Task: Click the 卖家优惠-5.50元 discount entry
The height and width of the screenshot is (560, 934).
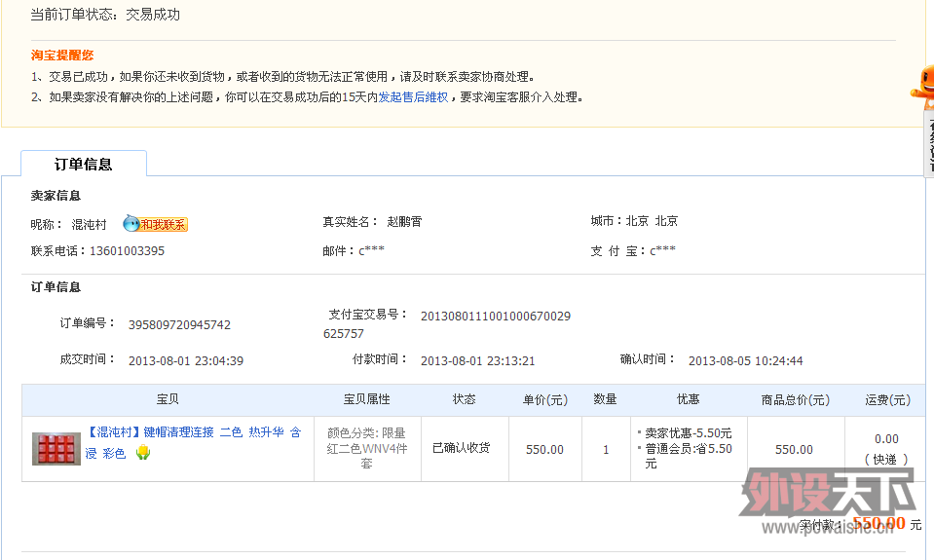Action: pos(688,433)
